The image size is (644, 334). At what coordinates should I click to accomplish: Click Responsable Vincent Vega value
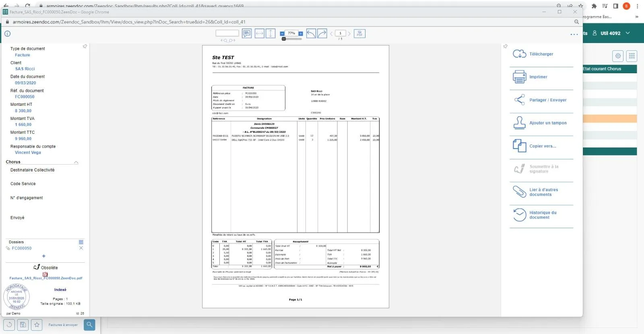(28, 153)
